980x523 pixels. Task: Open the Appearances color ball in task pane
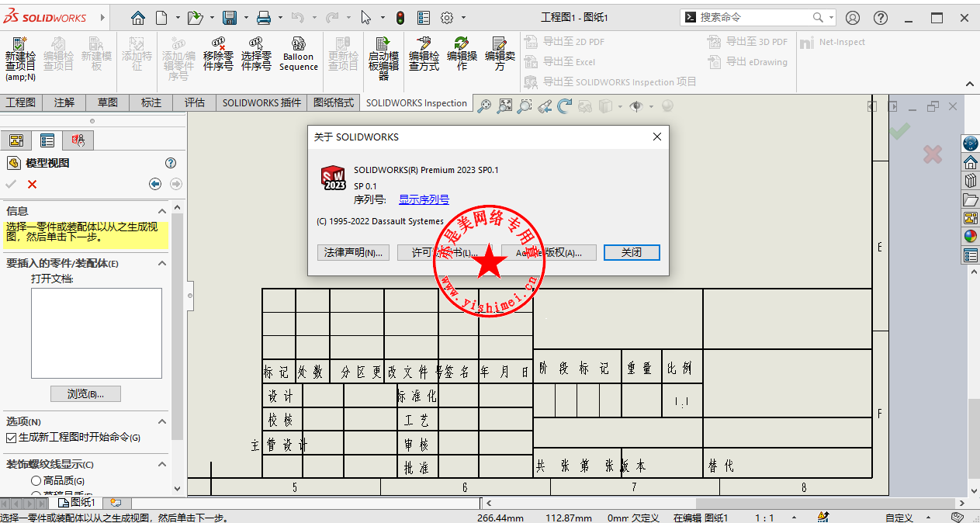click(970, 236)
